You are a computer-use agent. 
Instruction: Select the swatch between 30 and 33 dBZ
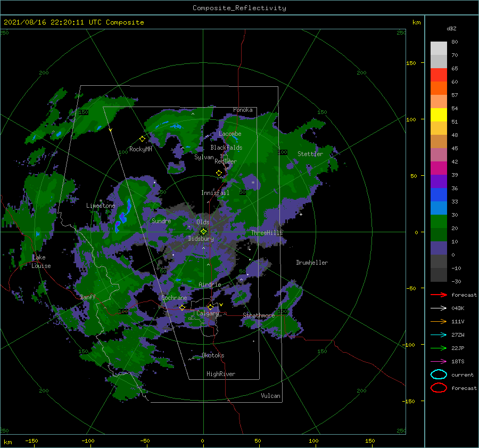[x=439, y=208]
